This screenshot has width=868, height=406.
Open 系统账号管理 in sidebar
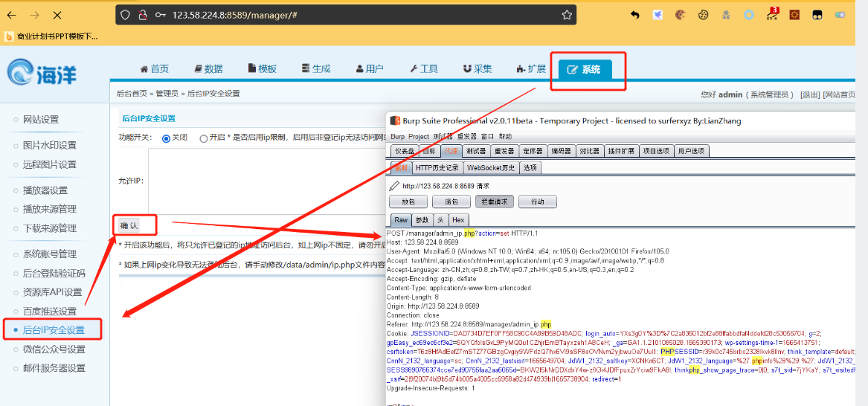(49, 254)
